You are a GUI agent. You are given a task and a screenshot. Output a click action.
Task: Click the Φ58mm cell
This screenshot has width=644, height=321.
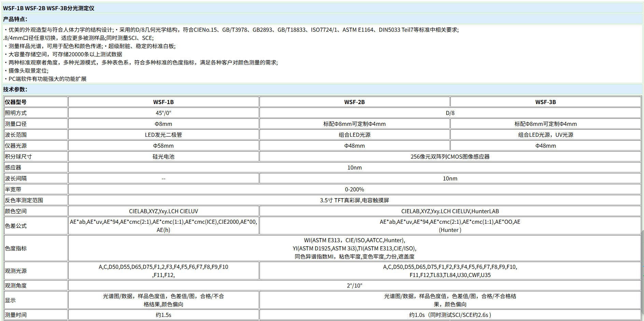pyautogui.click(x=163, y=146)
